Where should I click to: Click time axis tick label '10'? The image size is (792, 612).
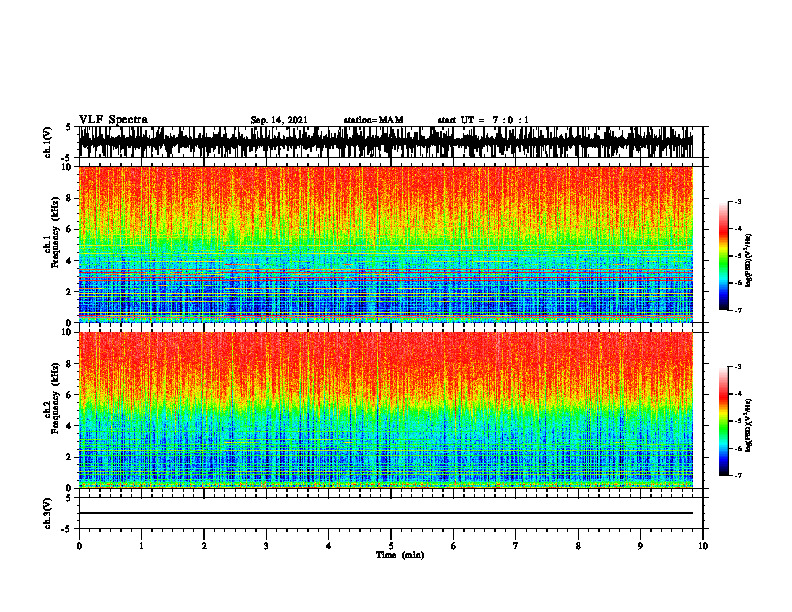[x=703, y=546]
